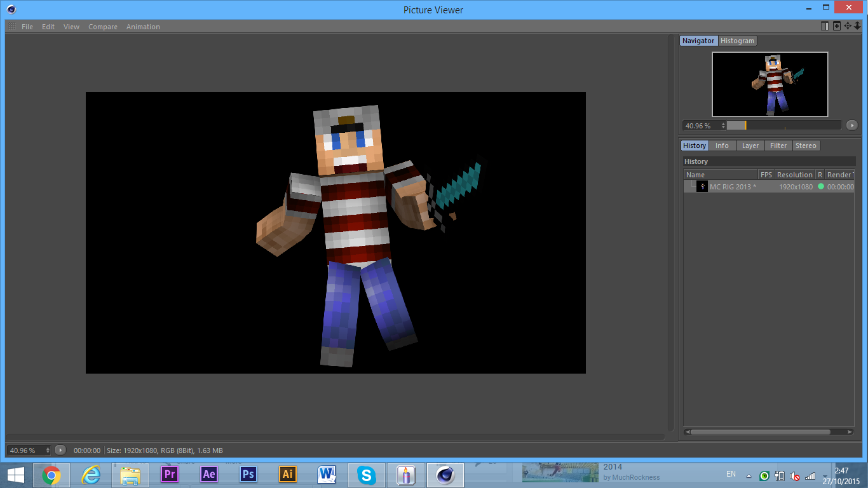Open the File menu
Viewport: 868px width, 488px height.
point(27,27)
